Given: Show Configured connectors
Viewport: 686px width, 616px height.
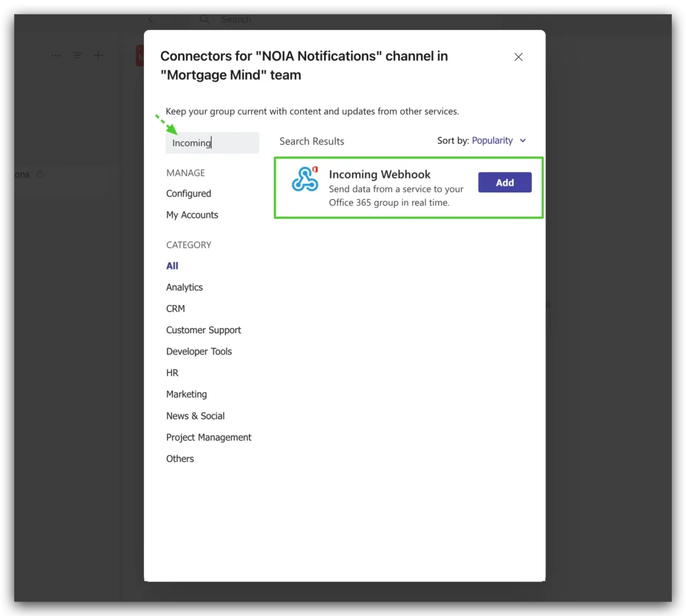Looking at the screenshot, I should [188, 194].
